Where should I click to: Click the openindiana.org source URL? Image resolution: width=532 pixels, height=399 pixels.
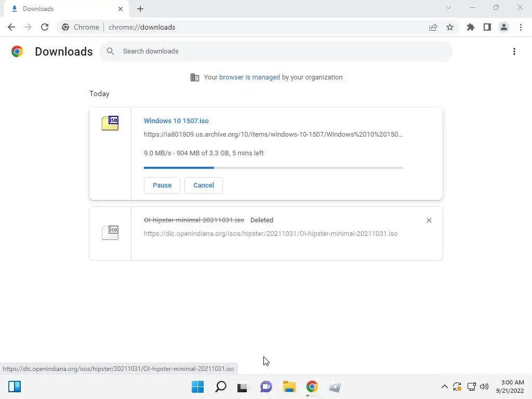click(270, 234)
